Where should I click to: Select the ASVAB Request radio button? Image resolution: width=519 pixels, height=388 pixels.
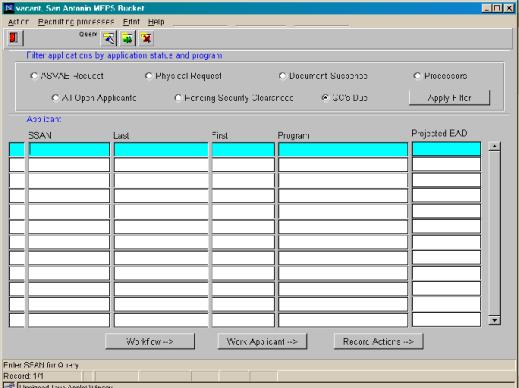[x=34, y=76]
